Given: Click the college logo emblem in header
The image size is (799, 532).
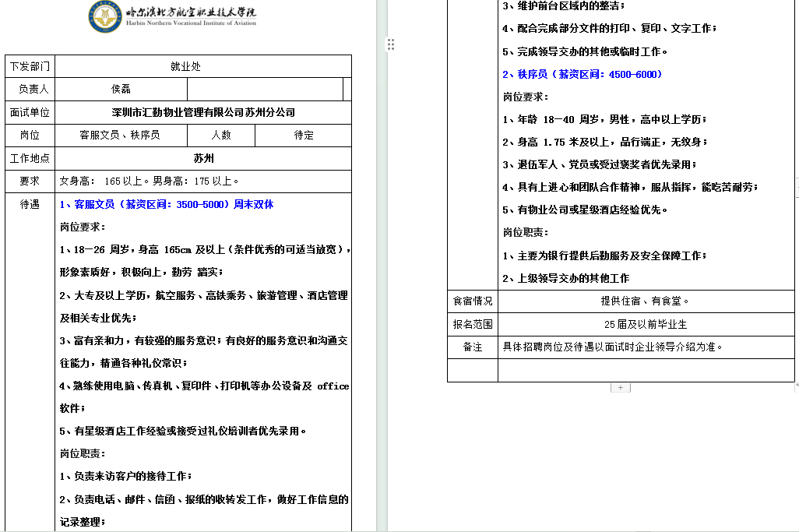Looking at the screenshot, I should [x=105, y=16].
